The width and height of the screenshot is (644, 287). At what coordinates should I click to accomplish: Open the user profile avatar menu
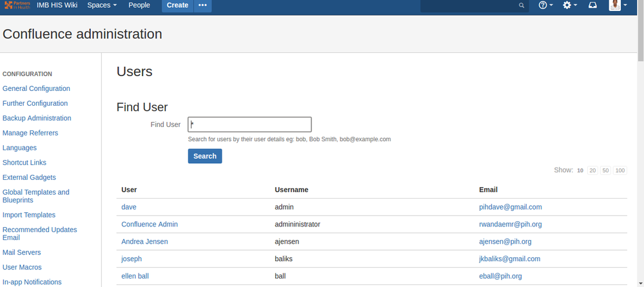click(618, 5)
